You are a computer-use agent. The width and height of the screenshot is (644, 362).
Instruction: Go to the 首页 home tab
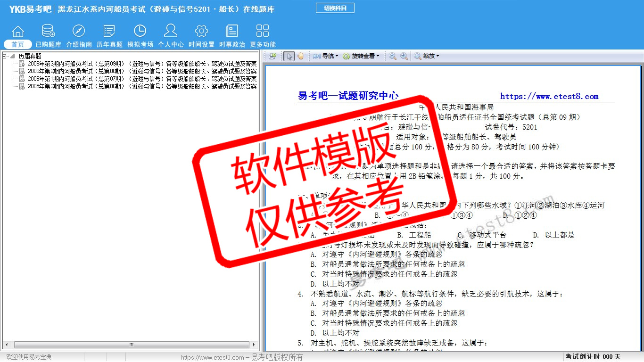(x=18, y=44)
